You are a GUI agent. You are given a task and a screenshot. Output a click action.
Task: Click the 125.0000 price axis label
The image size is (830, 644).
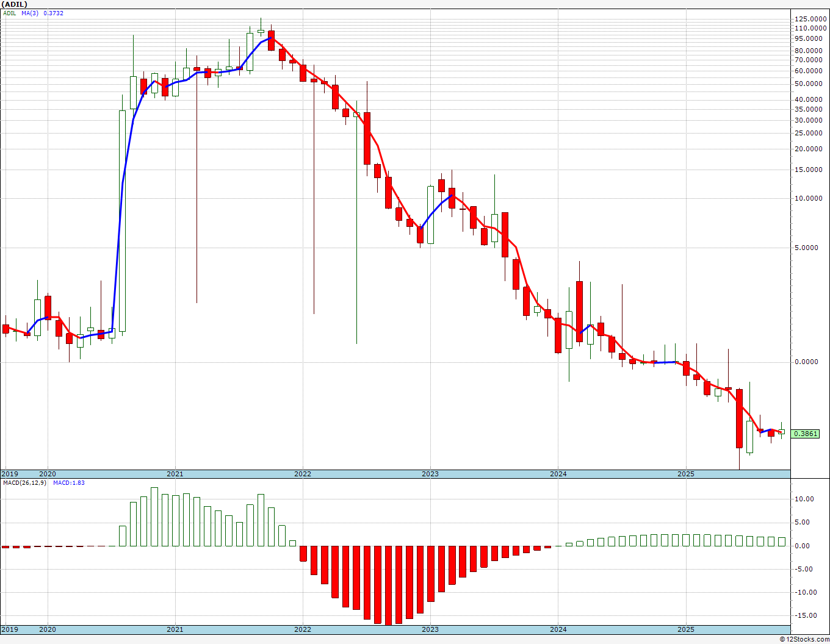(x=810, y=19)
